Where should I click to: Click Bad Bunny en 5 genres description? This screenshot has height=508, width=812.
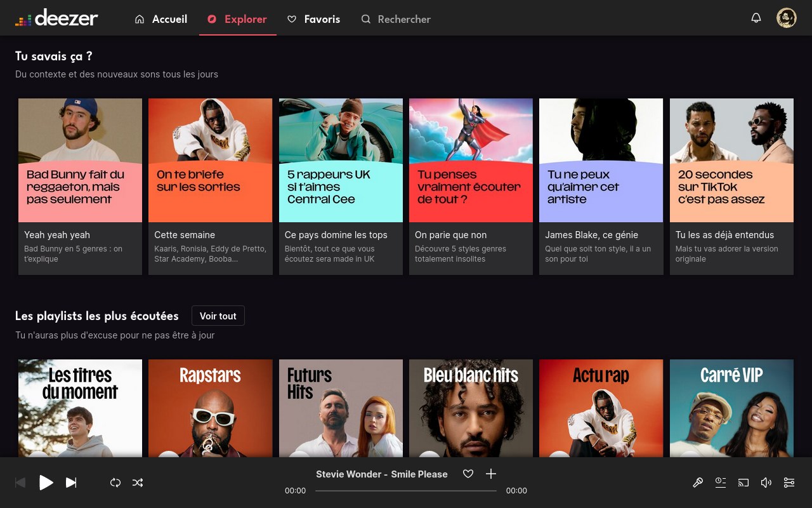(x=74, y=254)
